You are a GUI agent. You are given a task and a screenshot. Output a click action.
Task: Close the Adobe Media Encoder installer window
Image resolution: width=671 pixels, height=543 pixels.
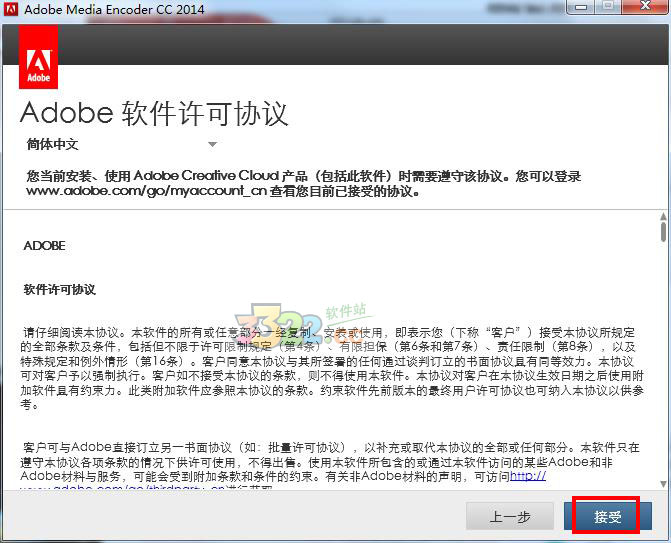click(x=645, y=6)
